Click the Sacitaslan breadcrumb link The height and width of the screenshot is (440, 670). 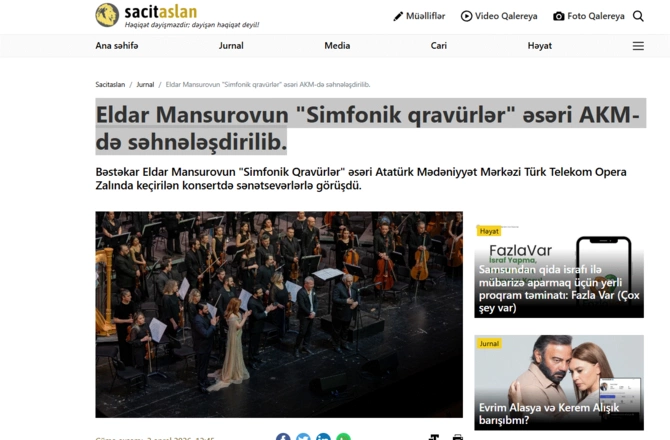tap(110, 85)
